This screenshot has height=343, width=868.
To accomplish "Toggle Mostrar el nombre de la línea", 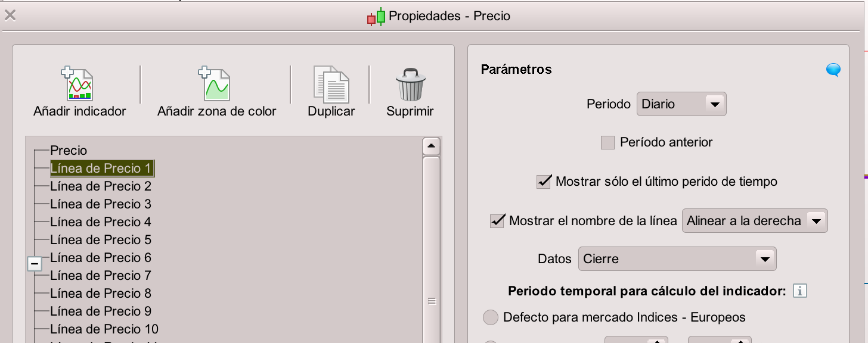I will (497, 221).
